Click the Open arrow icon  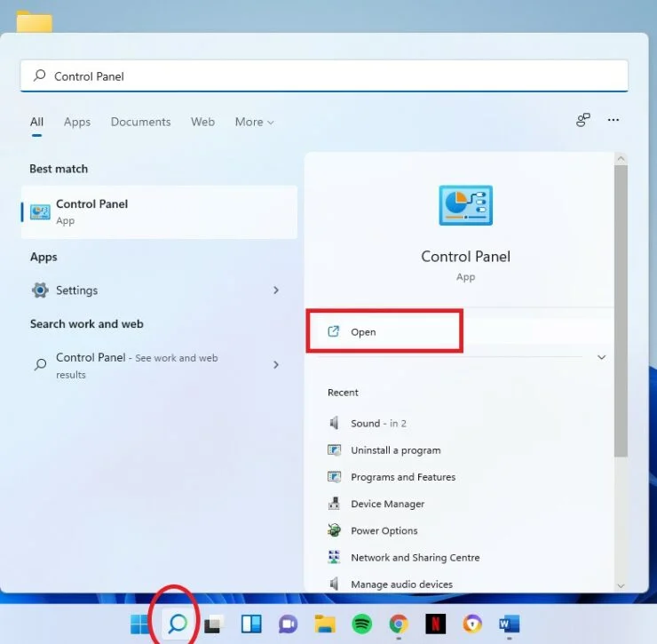coord(333,331)
